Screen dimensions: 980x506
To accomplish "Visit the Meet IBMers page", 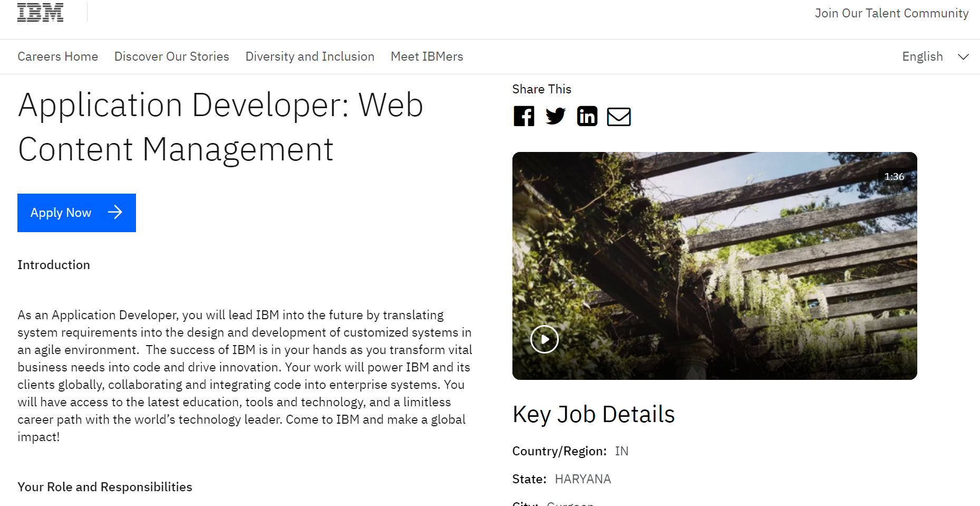I will [426, 56].
